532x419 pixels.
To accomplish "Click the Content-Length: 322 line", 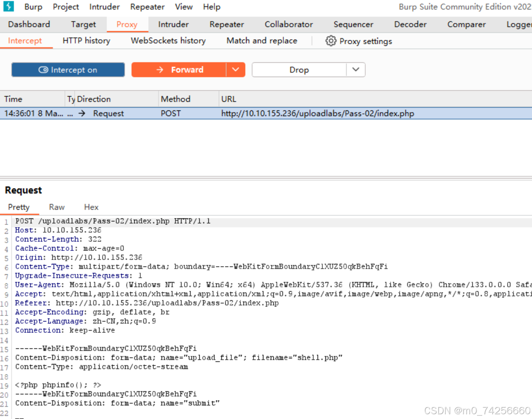I will 58,239.
